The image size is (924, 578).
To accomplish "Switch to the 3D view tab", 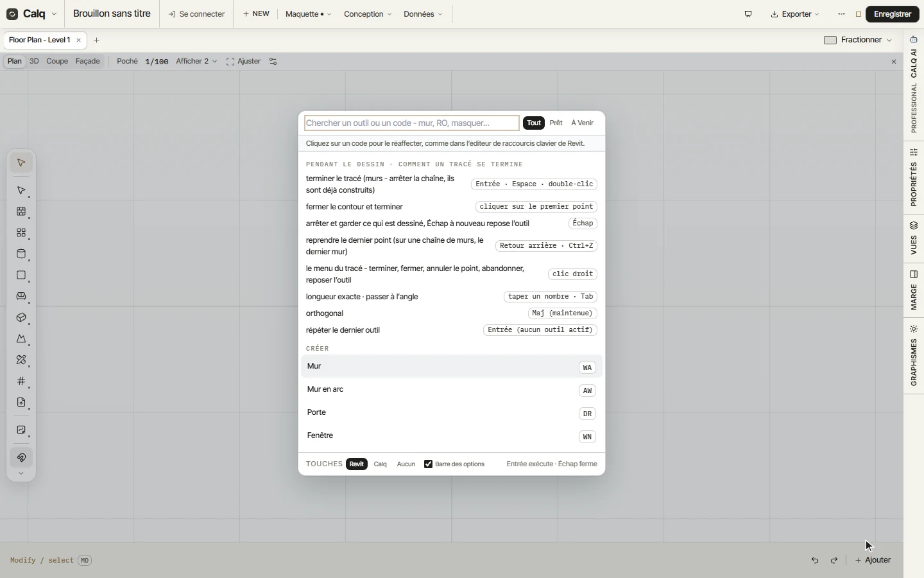I will pyautogui.click(x=34, y=62).
